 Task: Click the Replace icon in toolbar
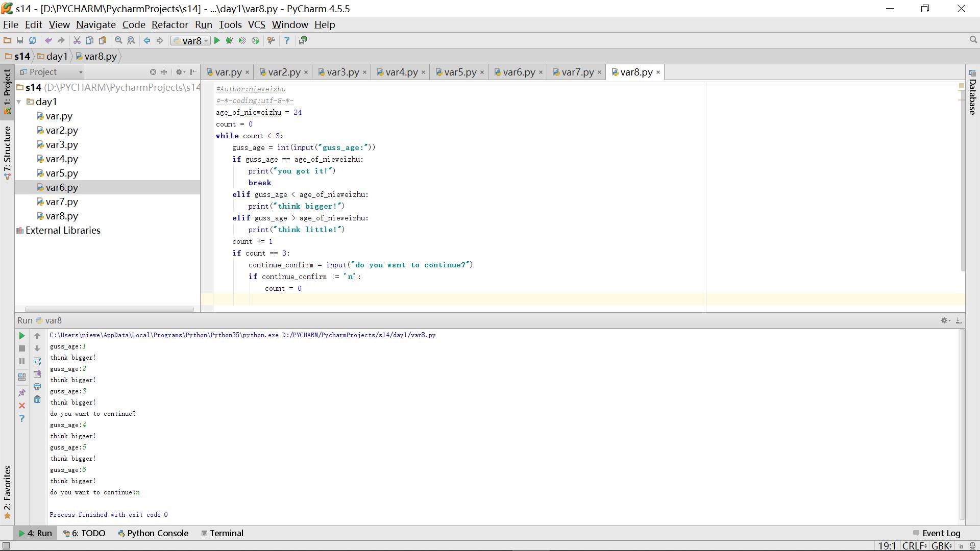point(131,40)
